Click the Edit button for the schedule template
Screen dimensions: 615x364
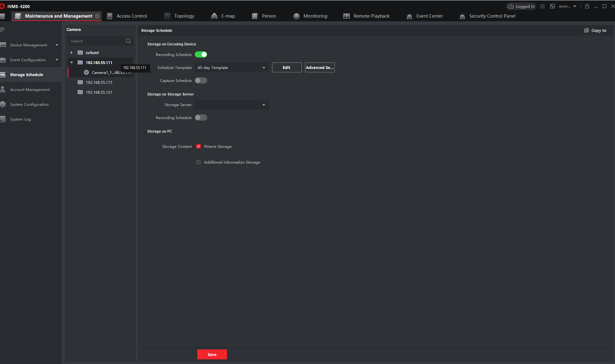(x=287, y=67)
